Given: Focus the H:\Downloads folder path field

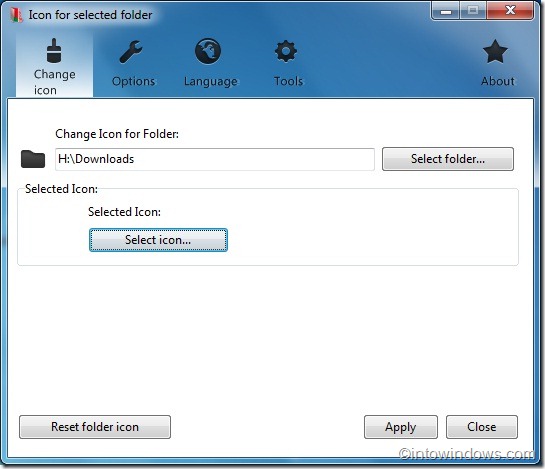Looking at the screenshot, I should [x=214, y=159].
